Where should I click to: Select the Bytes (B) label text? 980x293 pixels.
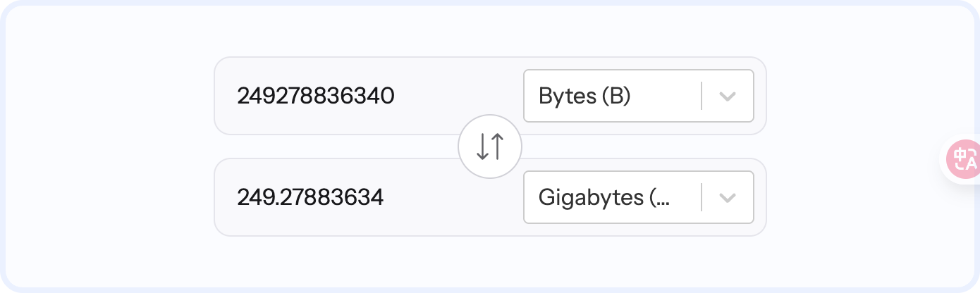(584, 96)
